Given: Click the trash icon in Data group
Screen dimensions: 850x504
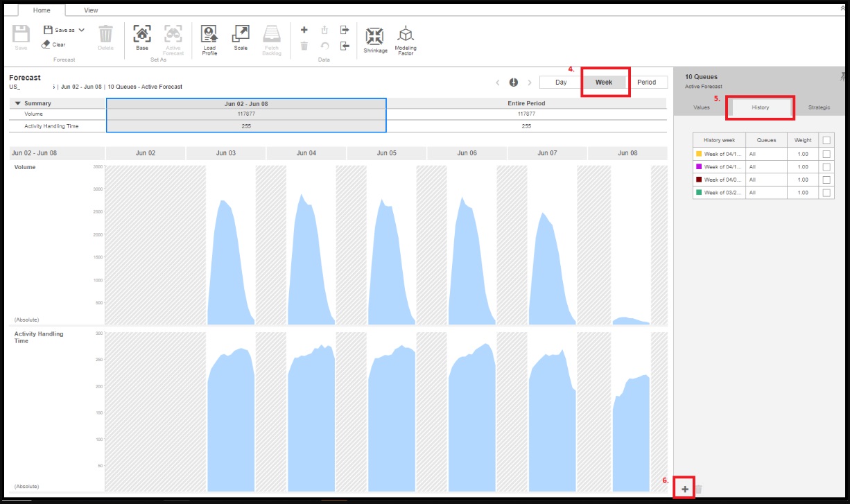Looking at the screenshot, I should pos(304,46).
